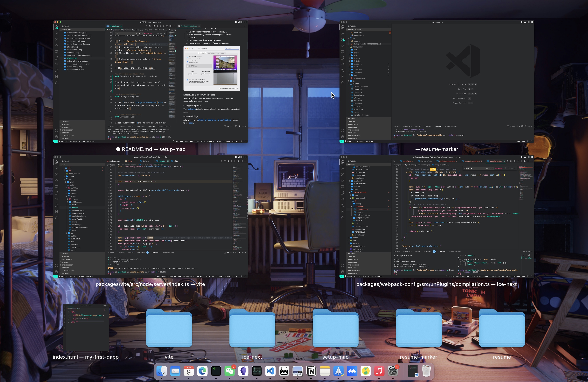The image size is (588, 382).
Task: Collapse webpack-config folder in ice-next explorer
Action: coord(360,192)
